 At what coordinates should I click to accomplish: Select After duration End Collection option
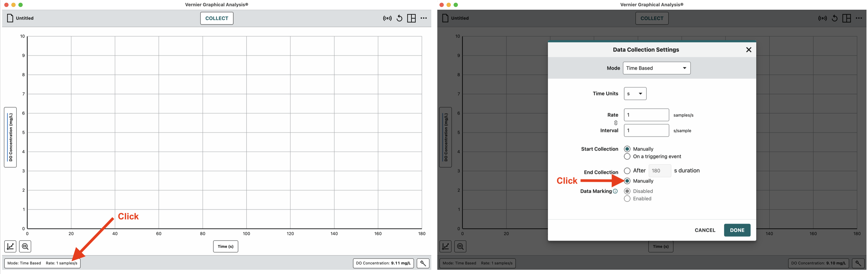[627, 171]
